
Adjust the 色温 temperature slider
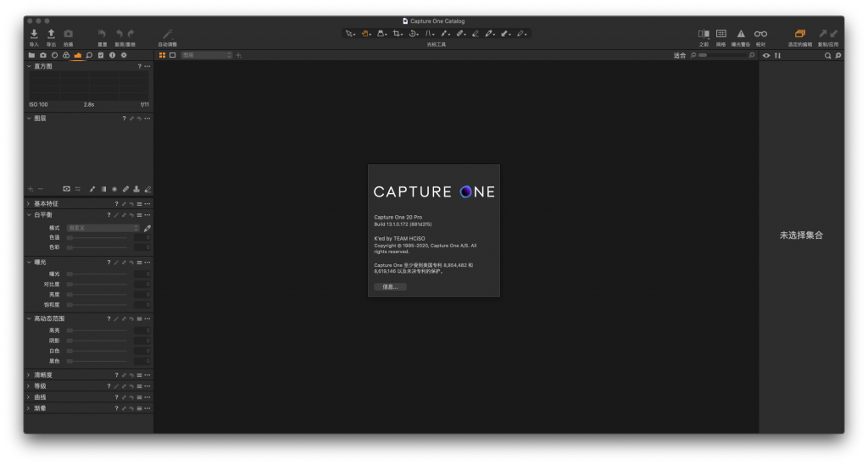(97, 238)
